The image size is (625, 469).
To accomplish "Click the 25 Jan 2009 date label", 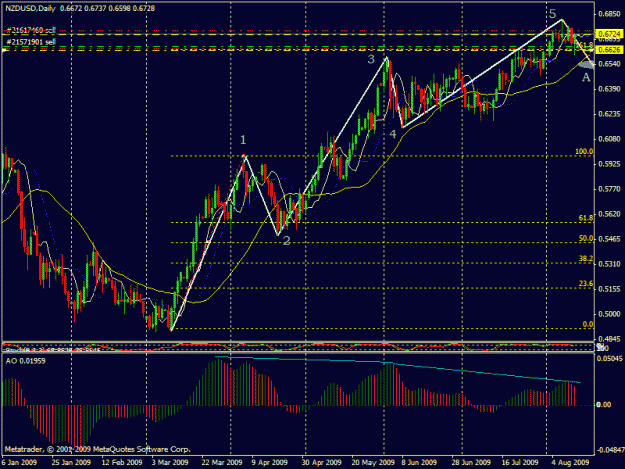I will coord(71,463).
